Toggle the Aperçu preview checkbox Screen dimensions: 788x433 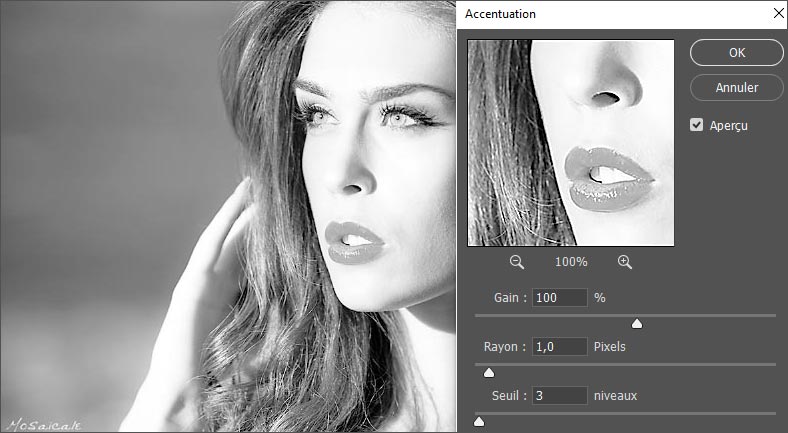(698, 125)
